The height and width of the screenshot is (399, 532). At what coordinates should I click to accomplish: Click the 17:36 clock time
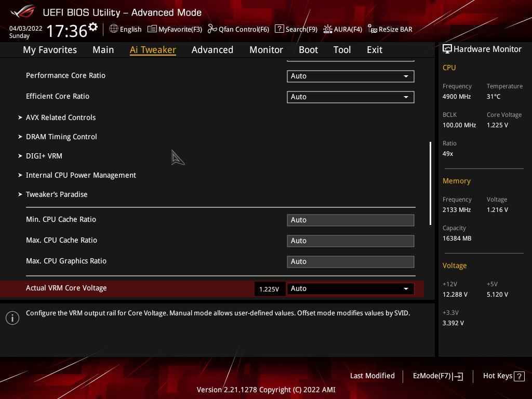[x=67, y=31]
